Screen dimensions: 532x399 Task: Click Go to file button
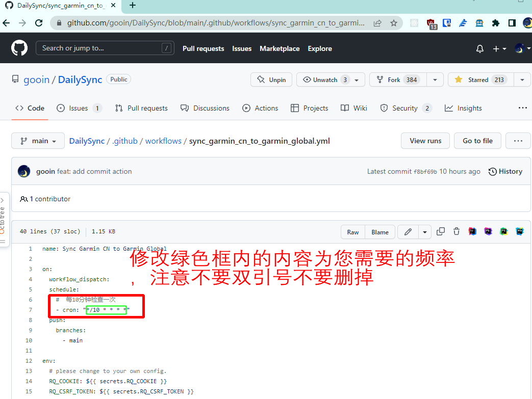click(x=478, y=141)
